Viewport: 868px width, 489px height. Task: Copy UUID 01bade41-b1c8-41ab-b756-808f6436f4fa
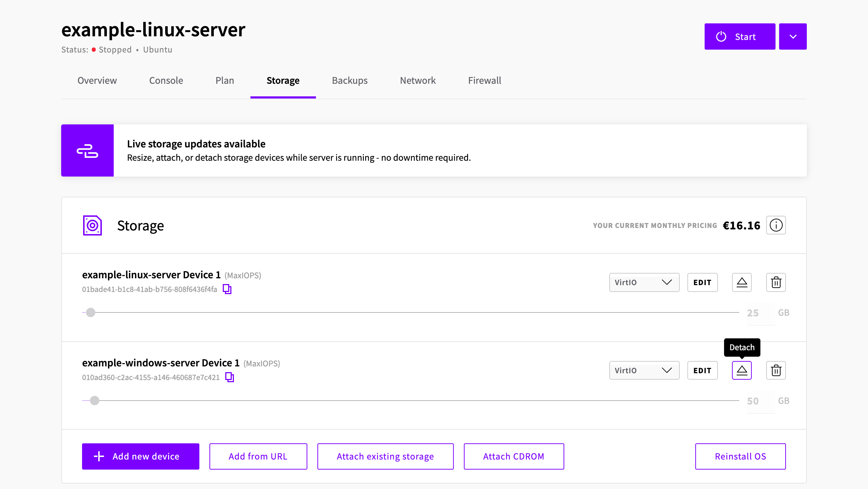click(227, 289)
